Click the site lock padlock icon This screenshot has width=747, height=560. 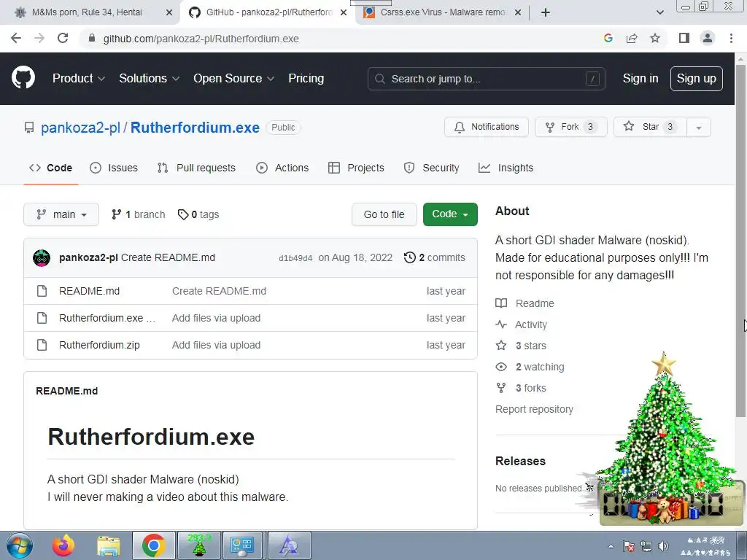(92, 39)
